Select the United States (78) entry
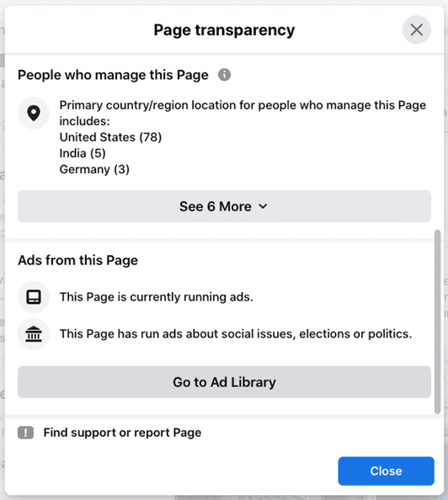 110,137
